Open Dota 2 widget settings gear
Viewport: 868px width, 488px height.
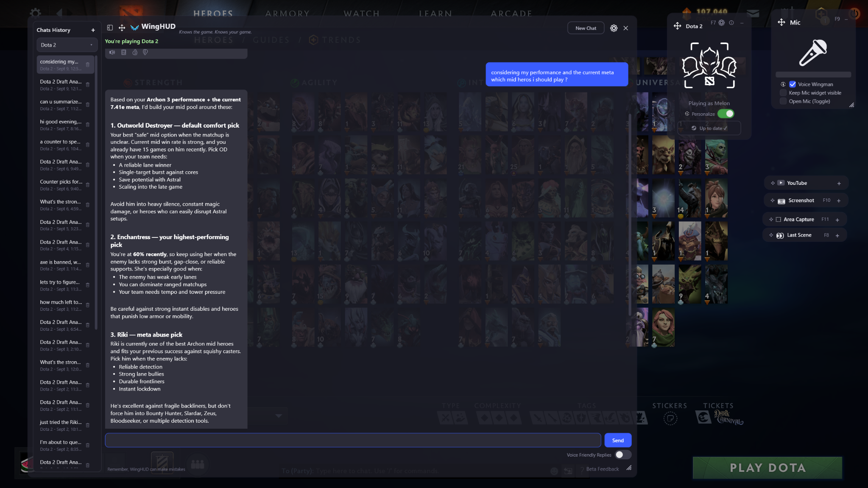721,22
